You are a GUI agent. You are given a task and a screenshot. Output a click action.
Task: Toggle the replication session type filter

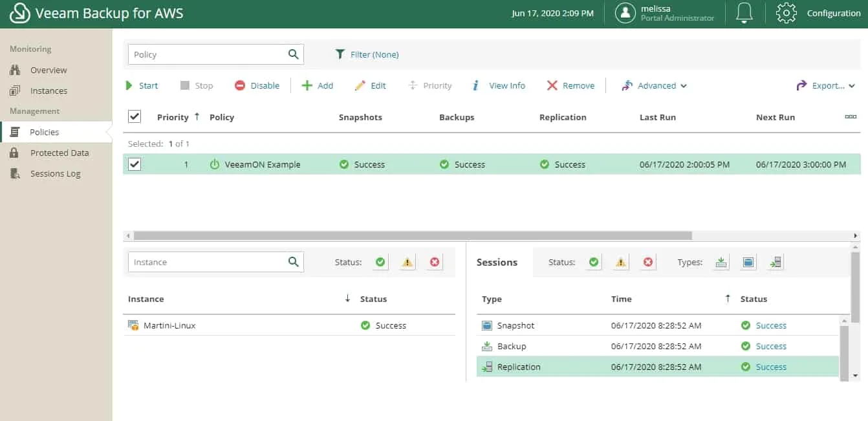tap(776, 262)
